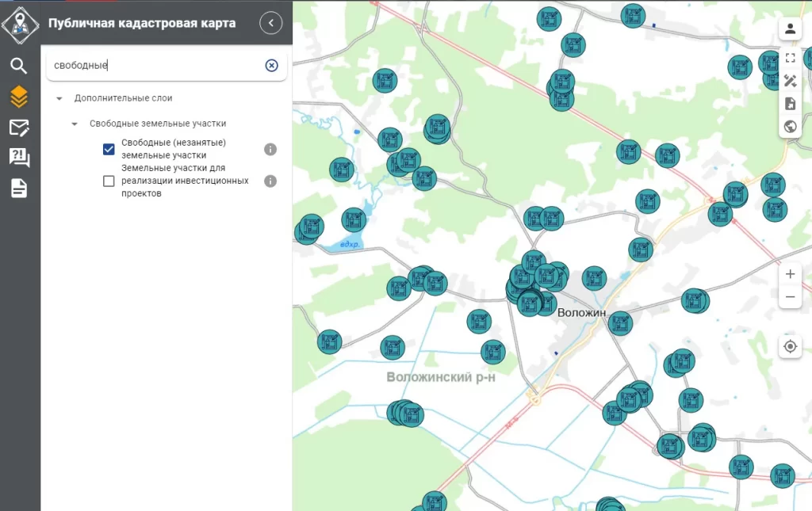Click the user account icon
The width and height of the screenshot is (812, 511).
pyautogui.click(x=790, y=30)
